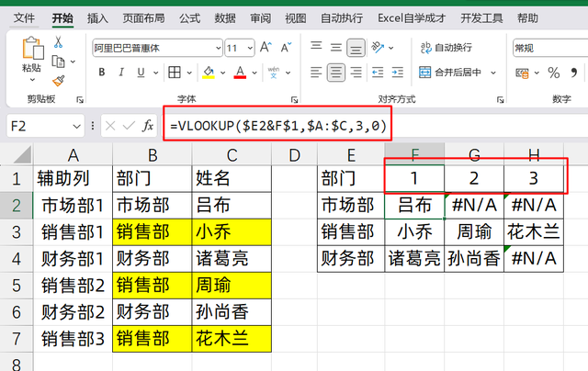Open Insert Function fx dialog

coord(148,126)
